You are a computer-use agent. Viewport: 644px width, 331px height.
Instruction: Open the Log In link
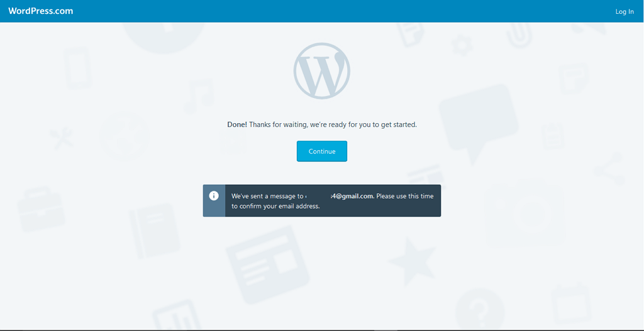[625, 11]
